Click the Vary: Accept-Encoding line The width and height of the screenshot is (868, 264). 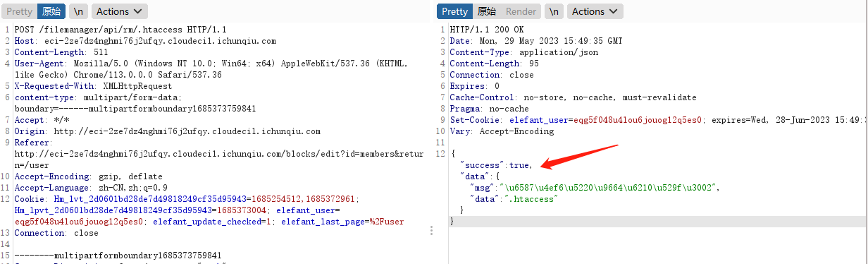pyautogui.click(x=502, y=131)
